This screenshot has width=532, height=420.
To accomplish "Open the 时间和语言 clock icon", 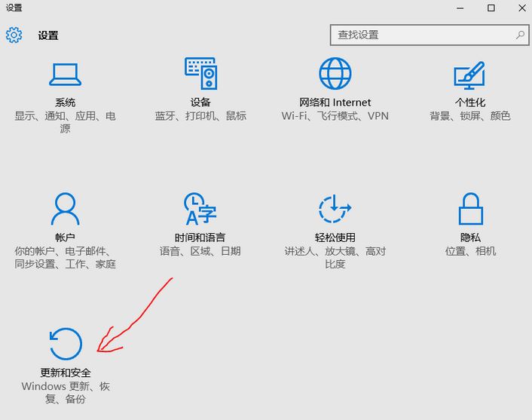I will click(x=200, y=209).
